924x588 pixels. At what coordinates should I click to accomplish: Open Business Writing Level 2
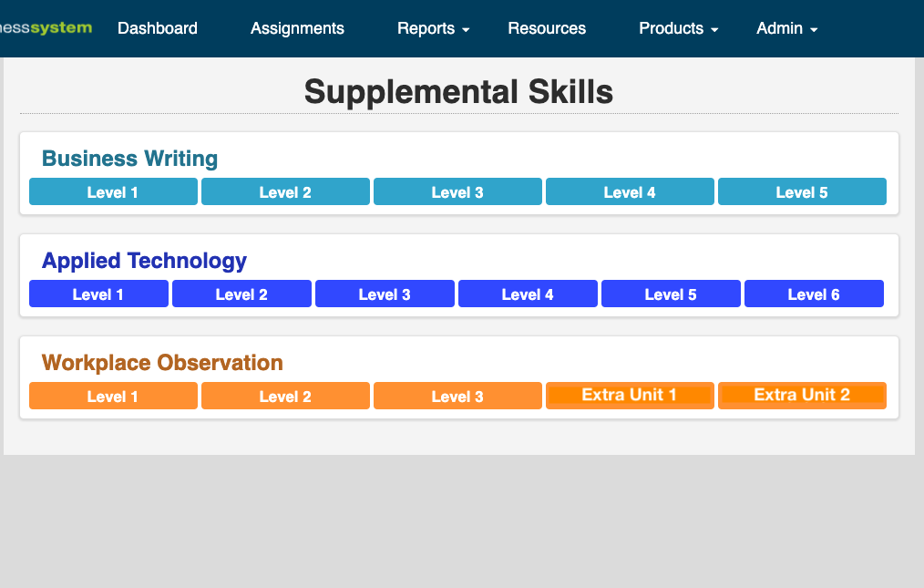pyautogui.click(x=285, y=191)
